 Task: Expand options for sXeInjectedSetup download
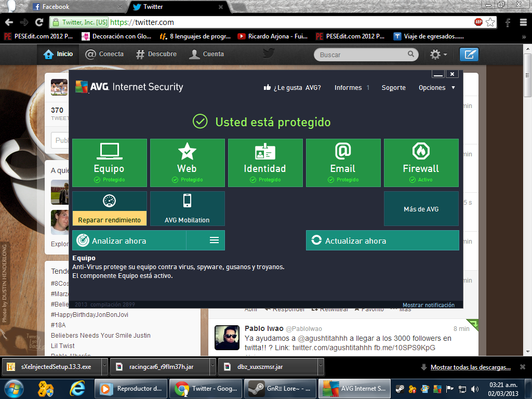104,366
